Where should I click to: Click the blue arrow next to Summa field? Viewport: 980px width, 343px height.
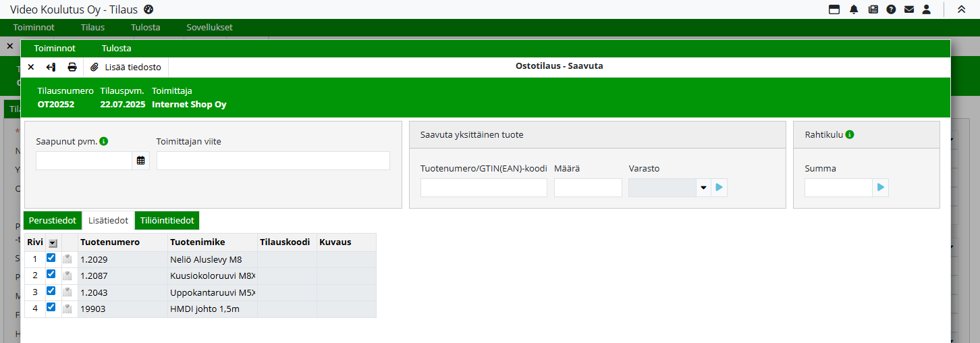pos(880,188)
